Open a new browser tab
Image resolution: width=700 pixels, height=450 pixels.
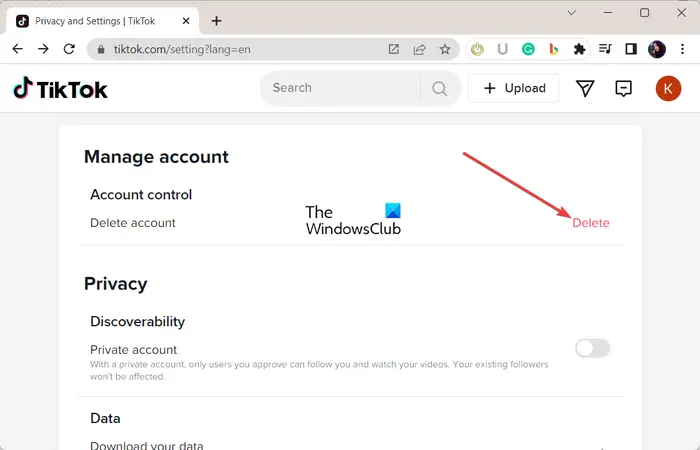[x=217, y=21]
